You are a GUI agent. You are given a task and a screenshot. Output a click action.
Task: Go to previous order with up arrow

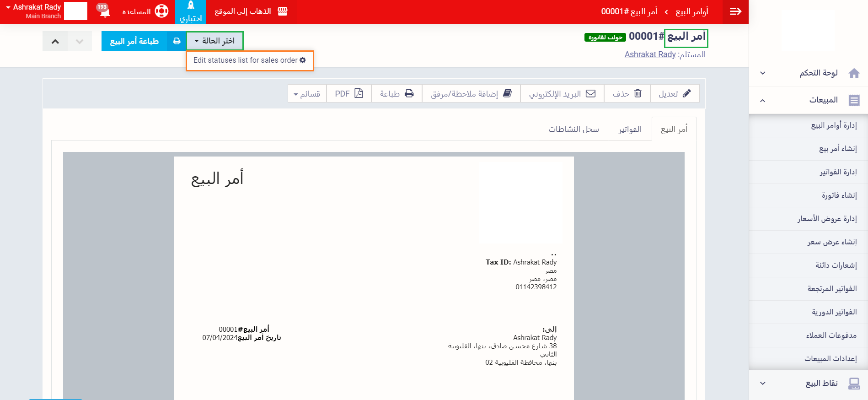click(55, 42)
